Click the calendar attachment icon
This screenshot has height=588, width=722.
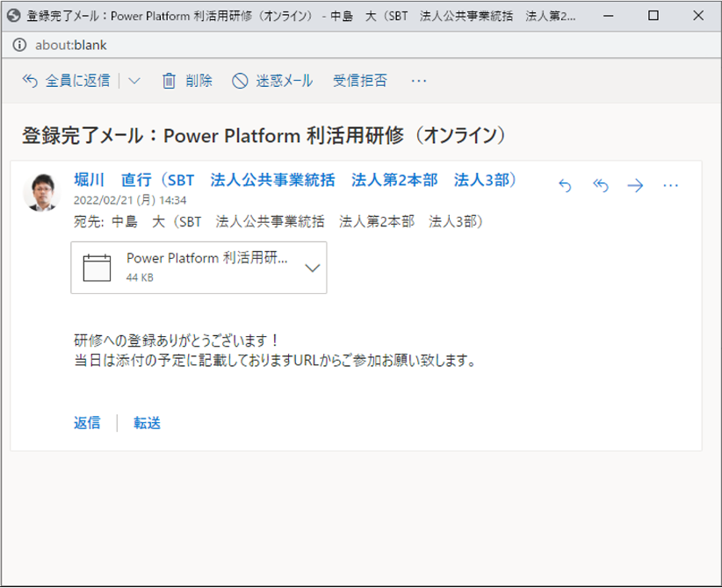97,268
